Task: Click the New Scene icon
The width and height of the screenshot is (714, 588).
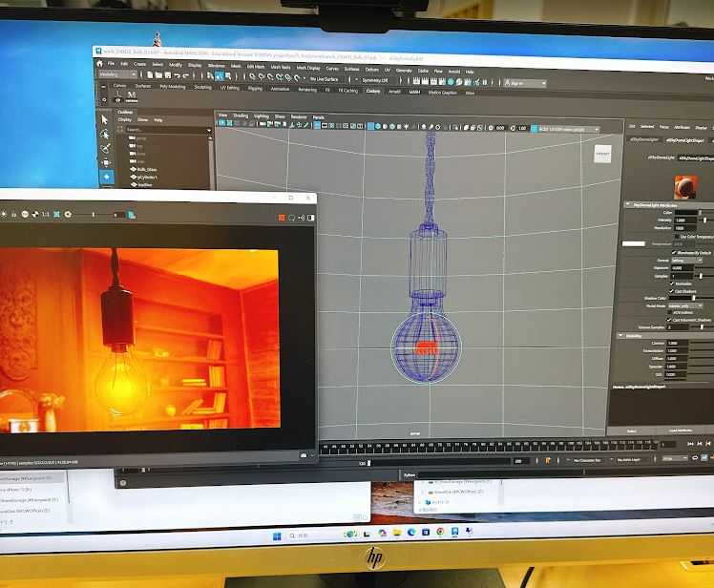Action: 150,74
